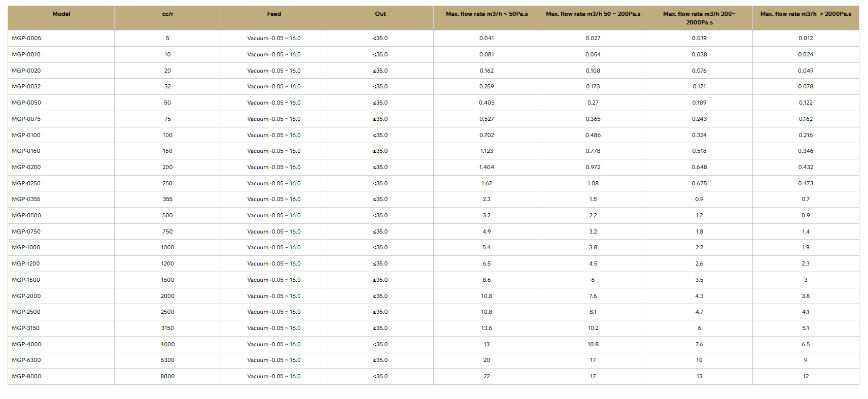The height and width of the screenshot is (399, 868).
Task: Click the cc/r column header
Action: (167, 14)
